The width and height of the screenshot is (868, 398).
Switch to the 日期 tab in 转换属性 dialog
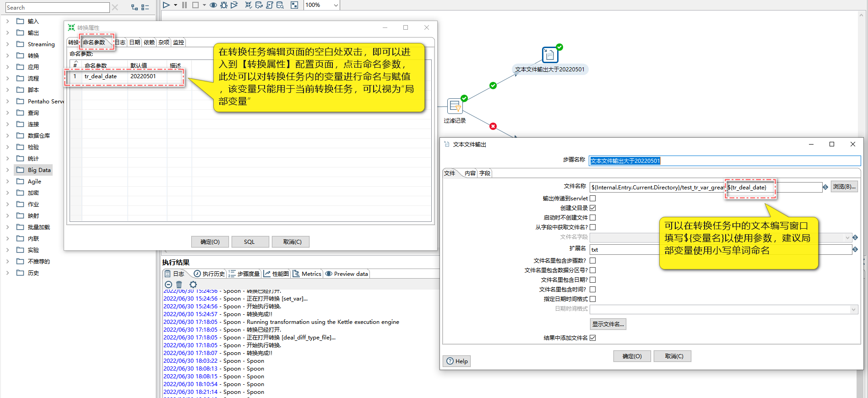135,43
